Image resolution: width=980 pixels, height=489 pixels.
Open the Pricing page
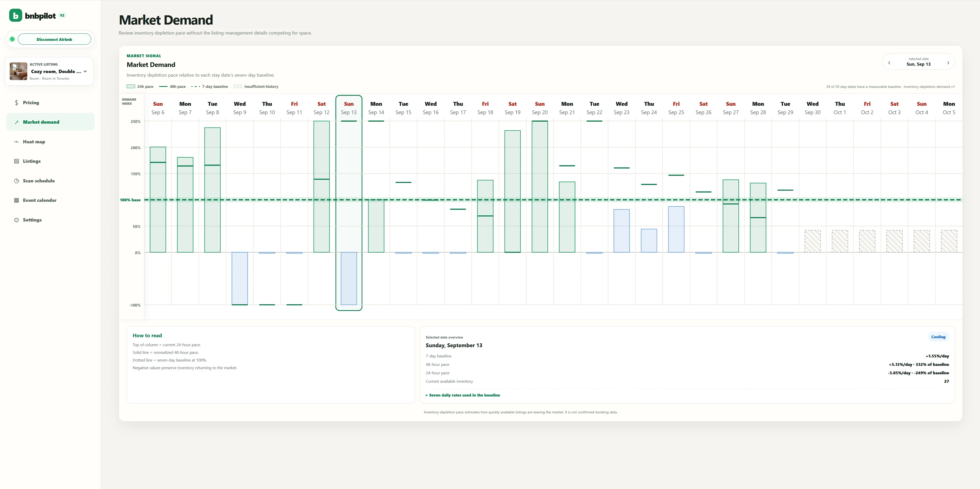tap(50, 103)
